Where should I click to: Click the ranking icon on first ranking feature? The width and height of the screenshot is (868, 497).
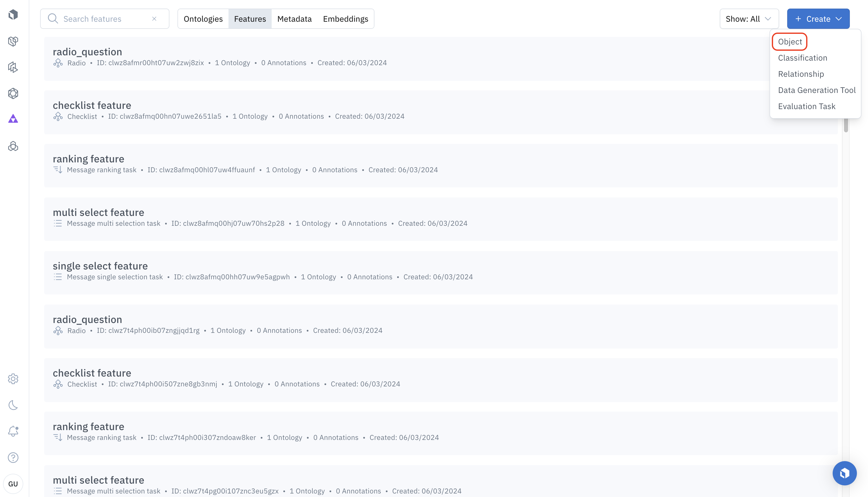(x=58, y=170)
